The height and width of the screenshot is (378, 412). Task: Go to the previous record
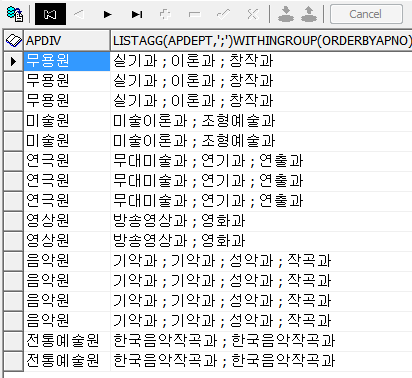79,14
